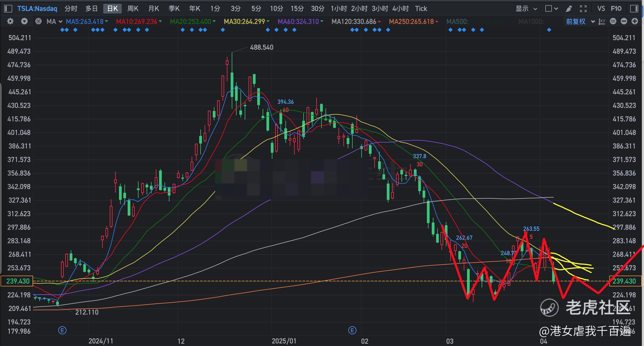
Task: Select the brush drawing tool
Action: (x=569, y=9)
